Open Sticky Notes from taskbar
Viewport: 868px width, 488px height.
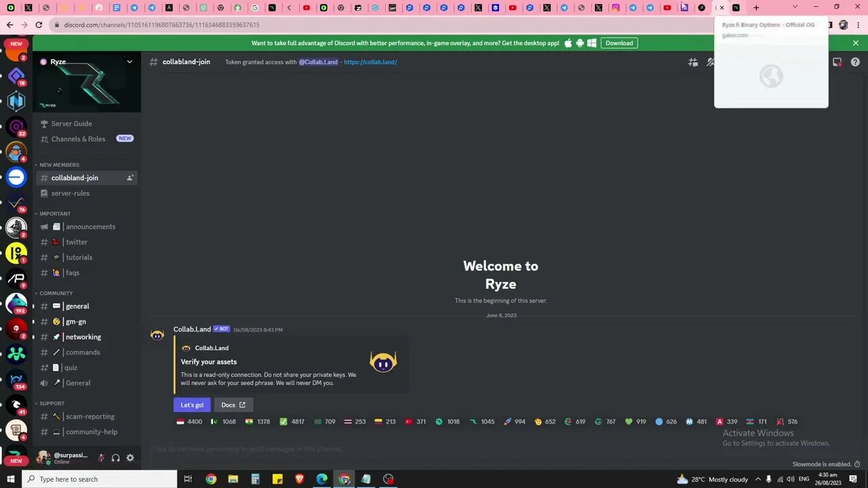pyautogui.click(x=277, y=479)
